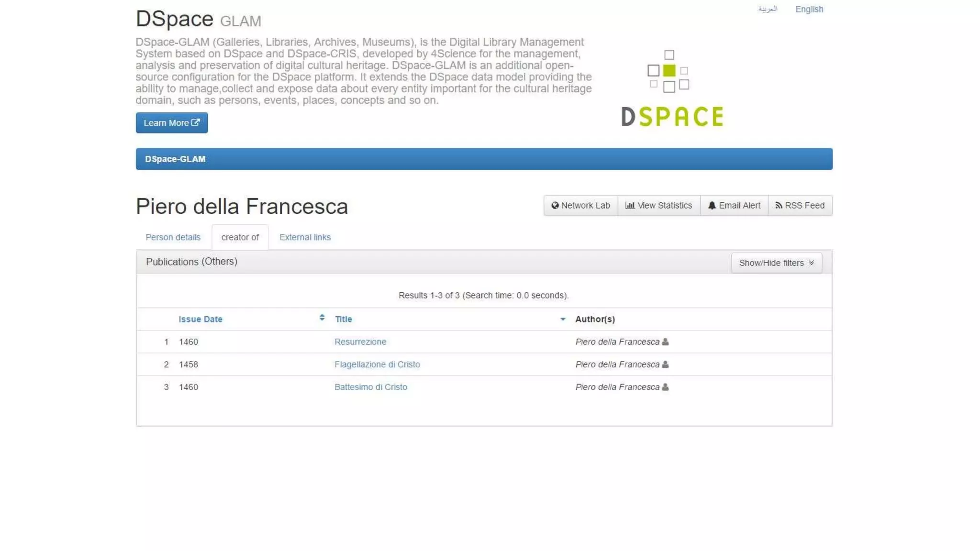The height and width of the screenshot is (551, 980).
Task: Click the Learn More button
Action: tap(171, 123)
